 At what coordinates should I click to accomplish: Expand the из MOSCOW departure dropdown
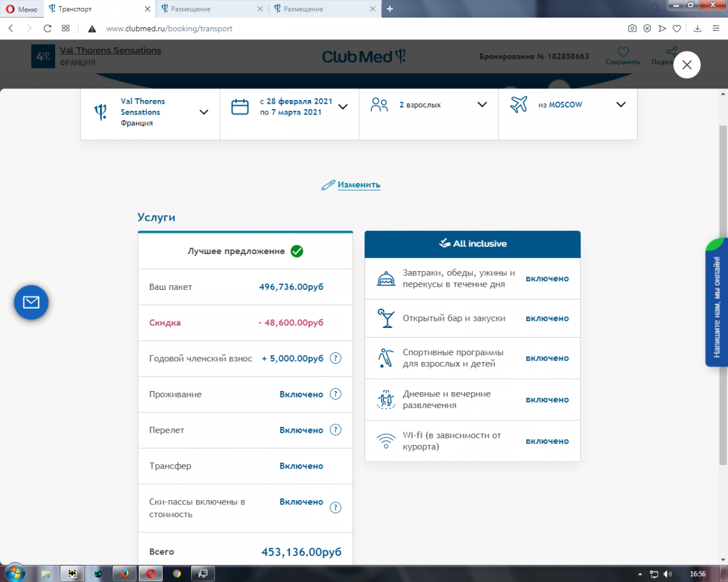tap(621, 104)
